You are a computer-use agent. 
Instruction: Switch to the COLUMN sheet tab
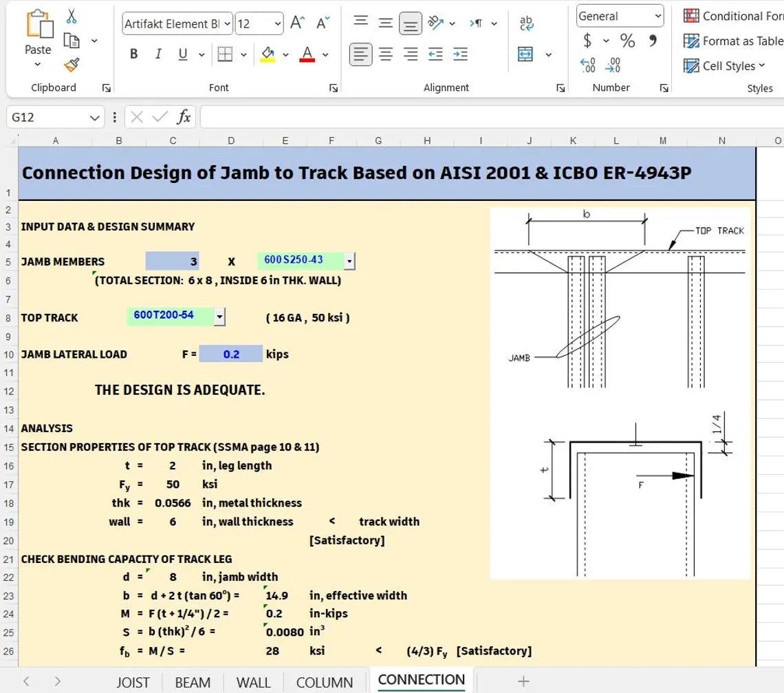coord(325,683)
